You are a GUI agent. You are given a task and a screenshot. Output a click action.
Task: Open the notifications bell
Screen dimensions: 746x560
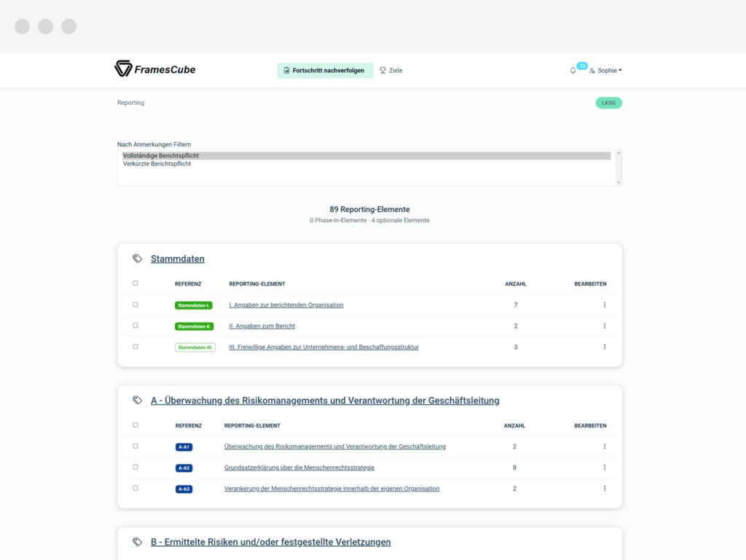pyautogui.click(x=573, y=71)
